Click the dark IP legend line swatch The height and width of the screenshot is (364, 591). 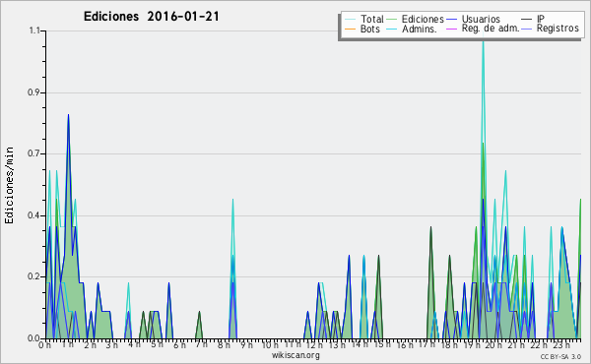[527, 19]
